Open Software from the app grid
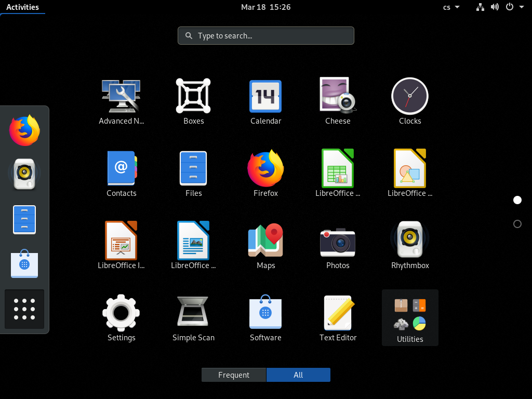 265,318
